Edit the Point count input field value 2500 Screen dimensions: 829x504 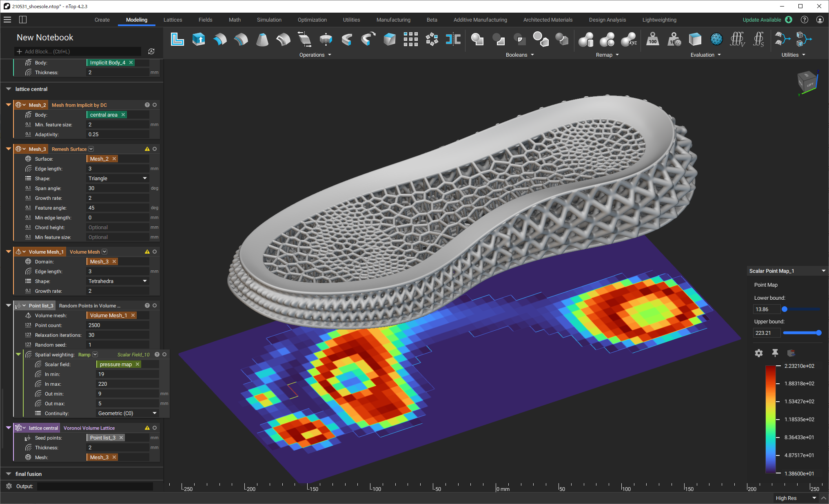coord(117,325)
